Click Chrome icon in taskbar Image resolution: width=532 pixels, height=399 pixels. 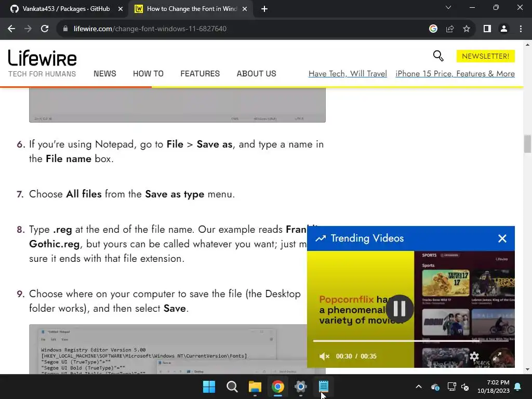(277, 387)
